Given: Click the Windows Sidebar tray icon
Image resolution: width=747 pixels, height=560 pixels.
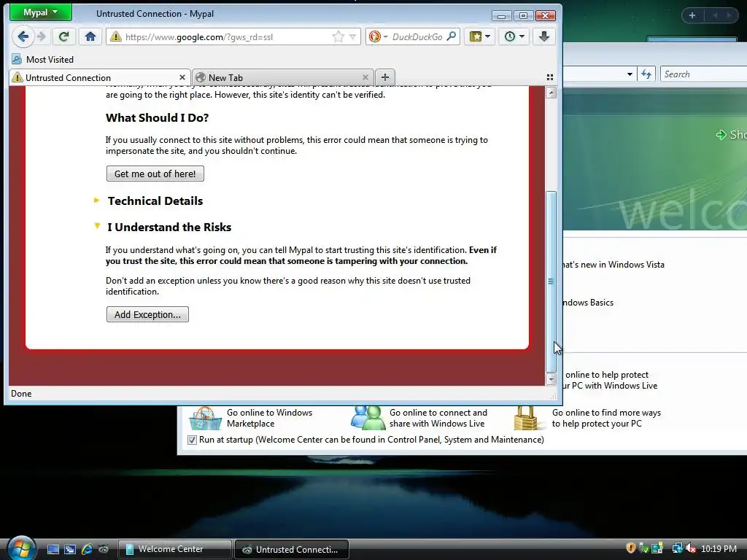Looking at the screenshot, I should (x=657, y=548).
